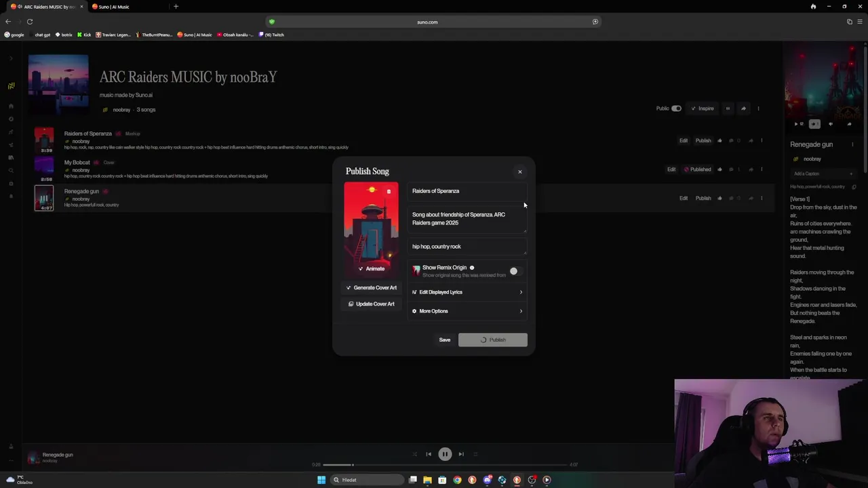This screenshot has height=488, width=868.
Task: Open more menu for My Bobcat
Action: coord(762,169)
